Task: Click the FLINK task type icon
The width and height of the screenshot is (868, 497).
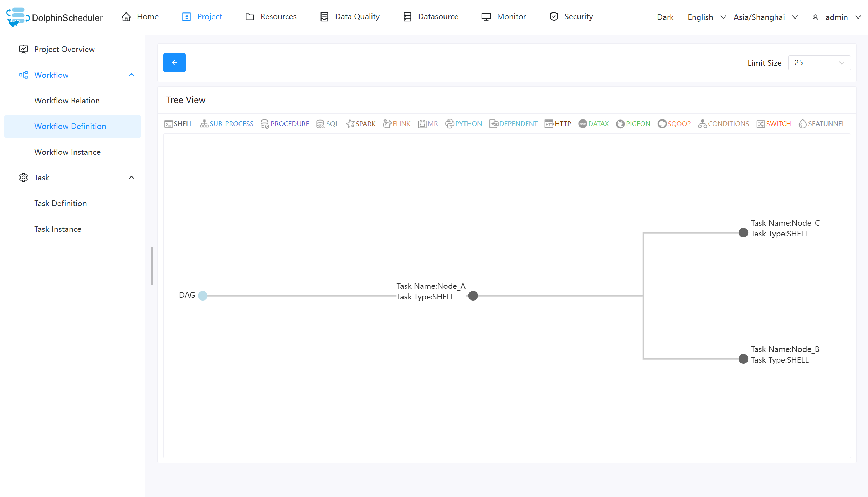Action: (x=396, y=123)
